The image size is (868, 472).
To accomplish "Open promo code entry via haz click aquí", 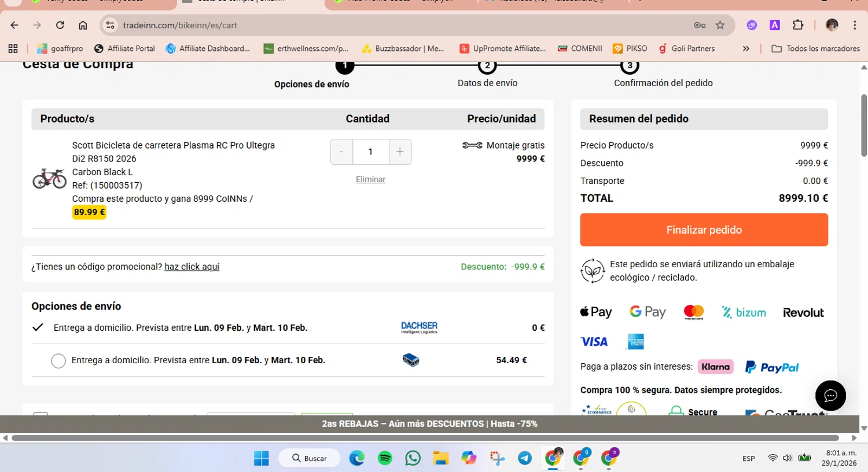I will (x=192, y=267).
